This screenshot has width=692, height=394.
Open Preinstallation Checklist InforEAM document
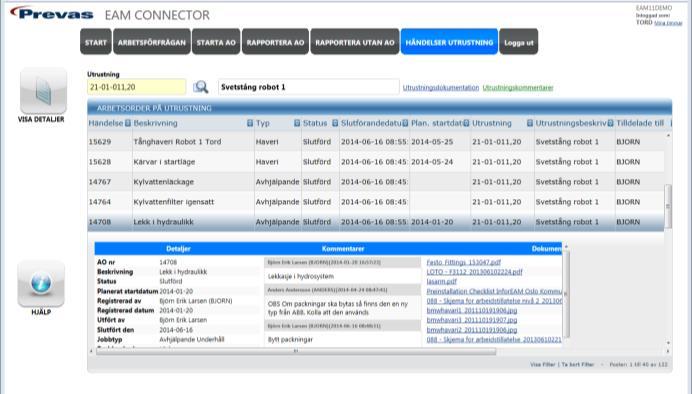494,291
